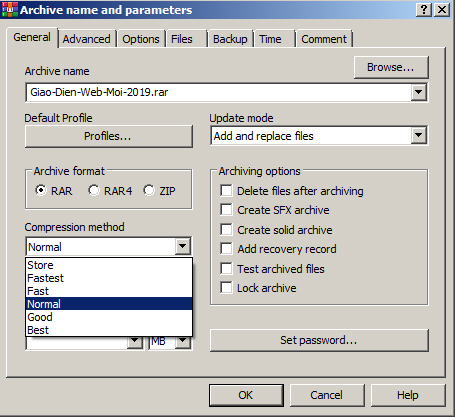The width and height of the screenshot is (455, 417).
Task: Enable Lock archive
Action: [226, 288]
